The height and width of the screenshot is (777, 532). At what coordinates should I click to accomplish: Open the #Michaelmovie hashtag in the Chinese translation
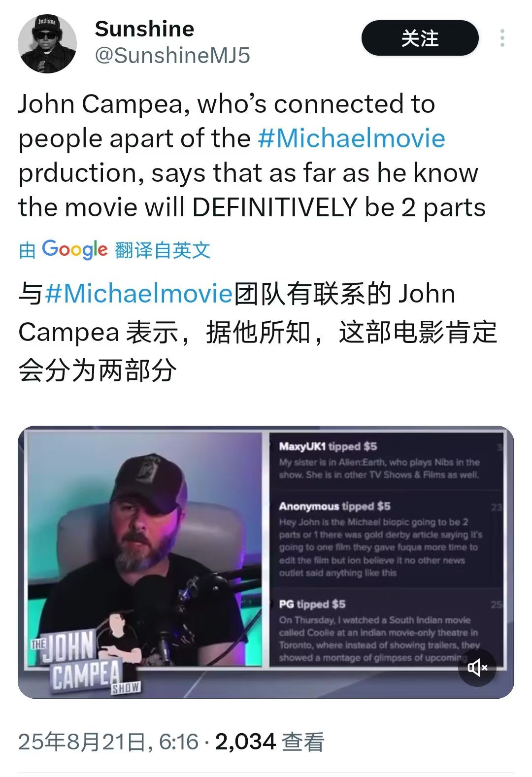coord(138,294)
